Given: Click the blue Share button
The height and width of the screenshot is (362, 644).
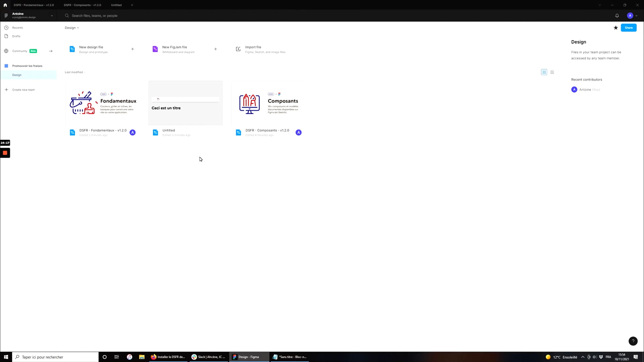Looking at the screenshot, I should point(628,28).
